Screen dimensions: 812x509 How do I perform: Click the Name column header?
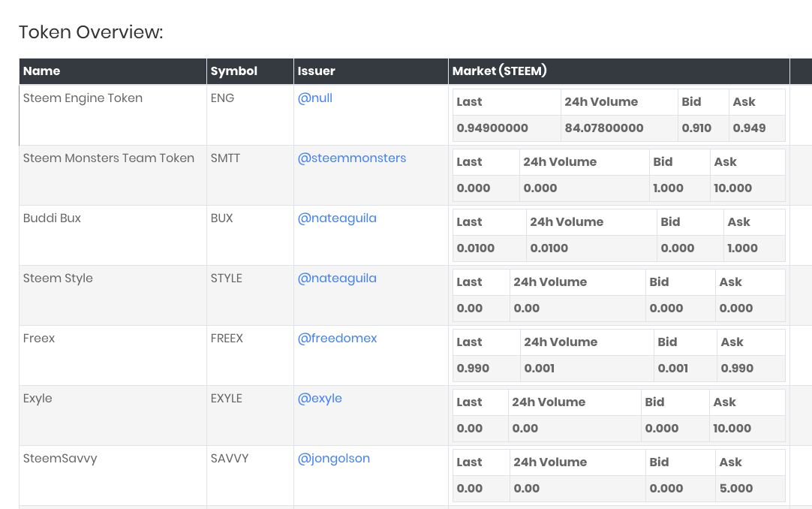click(x=113, y=71)
